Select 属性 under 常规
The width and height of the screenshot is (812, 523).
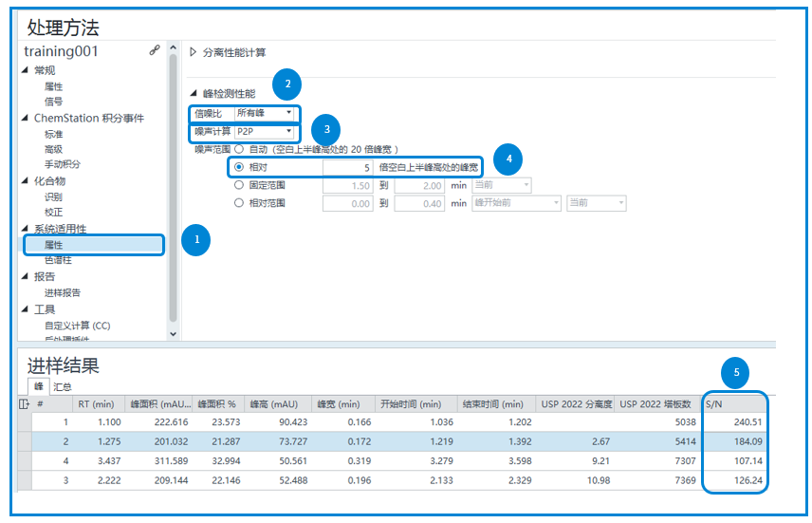tap(53, 86)
